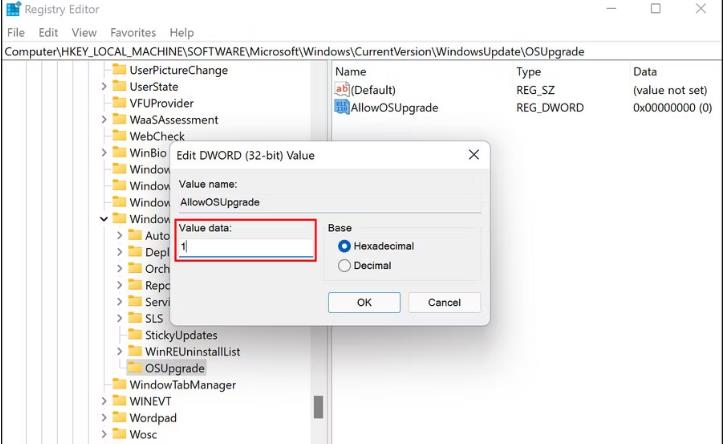Select the StickyUpdates folder icon
724x444 pixels.
pos(135,335)
